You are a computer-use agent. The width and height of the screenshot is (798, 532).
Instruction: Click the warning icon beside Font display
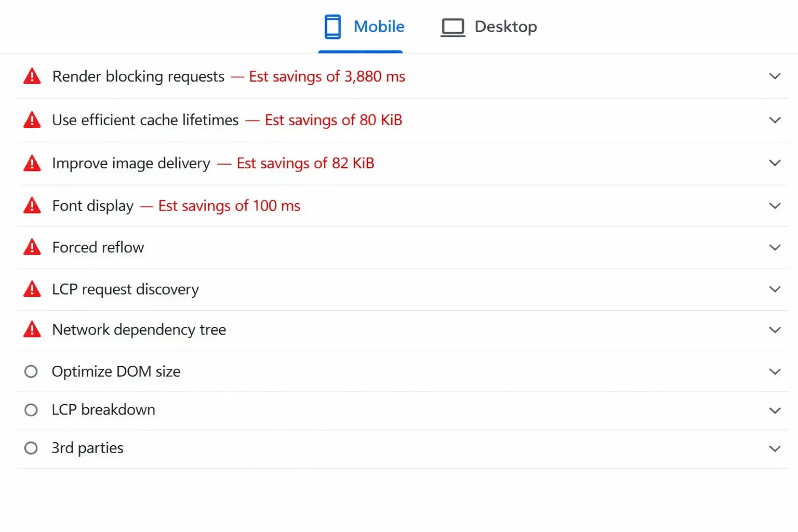click(x=32, y=205)
